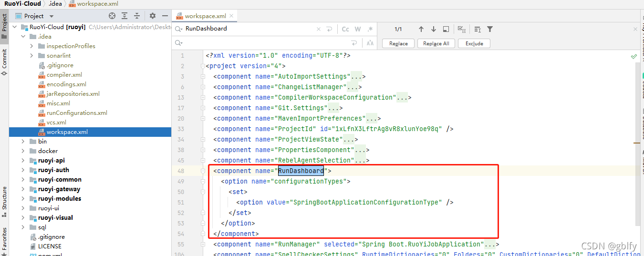This screenshot has height=256, width=644.
Task: Click the SpringBootApplicationConfigurationType value text
Action: pos(367,202)
